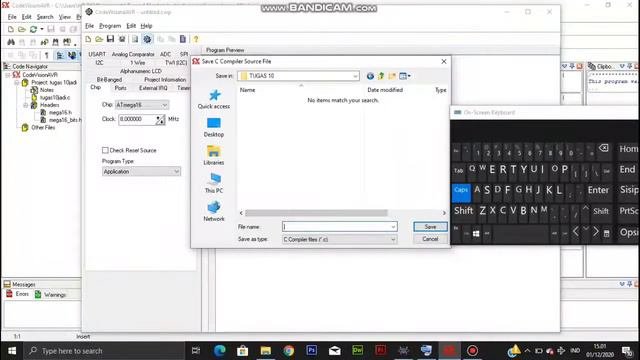The height and width of the screenshot is (360, 640).
Task: Open Search menu in main CodeVisionAVR window
Action: tap(45, 17)
